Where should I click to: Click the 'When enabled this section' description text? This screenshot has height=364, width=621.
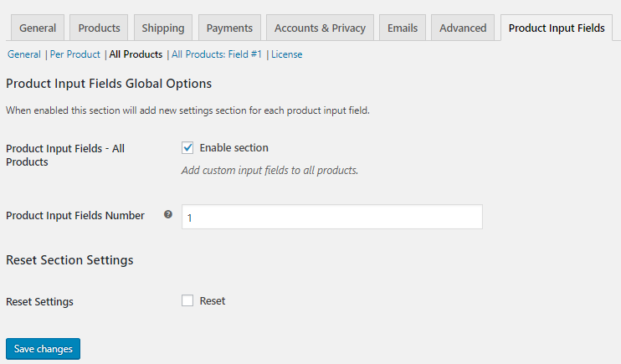[x=187, y=110]
